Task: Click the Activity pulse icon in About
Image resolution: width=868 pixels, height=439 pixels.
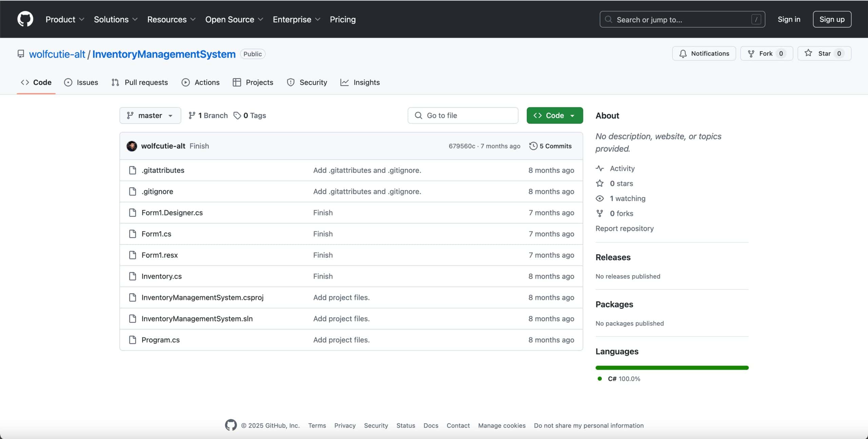Action: tap(600, 168)
